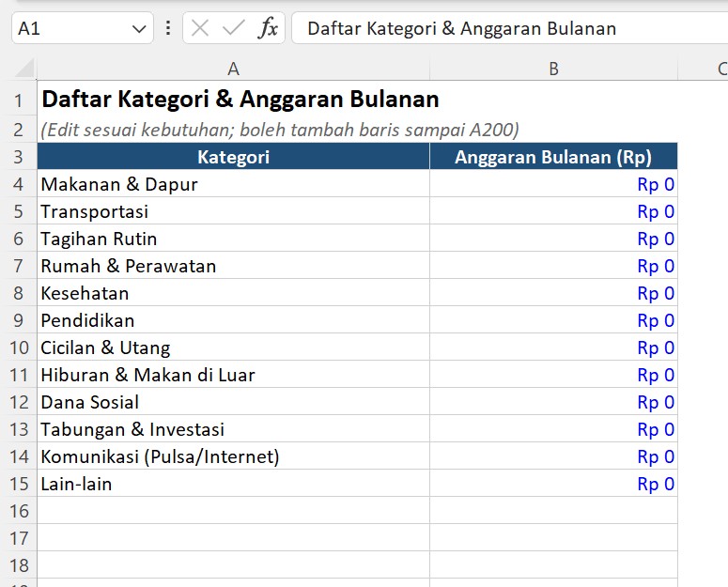Click the three-dot formula bar resize handle
Image resolution: width=728 pixels, height=587 pixels.
click(168, 28)
